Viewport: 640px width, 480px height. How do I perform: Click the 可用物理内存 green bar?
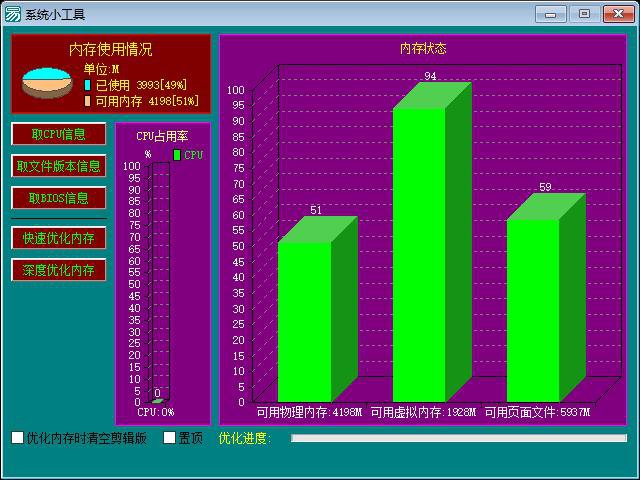click(305, 320)
